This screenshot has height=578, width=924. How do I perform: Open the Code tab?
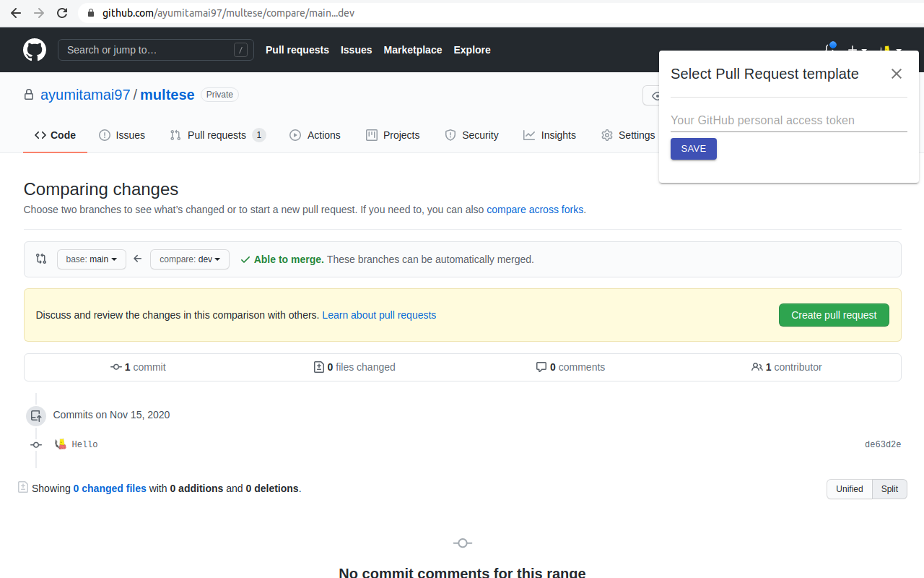55,135
